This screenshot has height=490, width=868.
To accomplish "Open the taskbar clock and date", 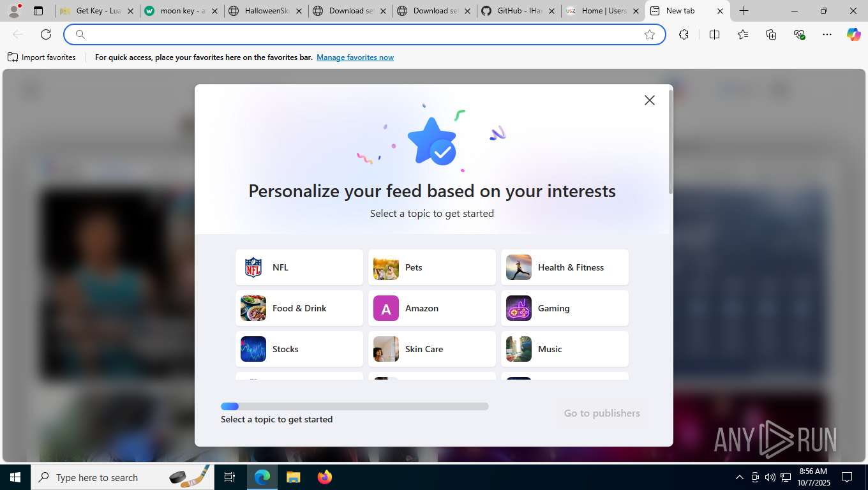I will [813, 477].
